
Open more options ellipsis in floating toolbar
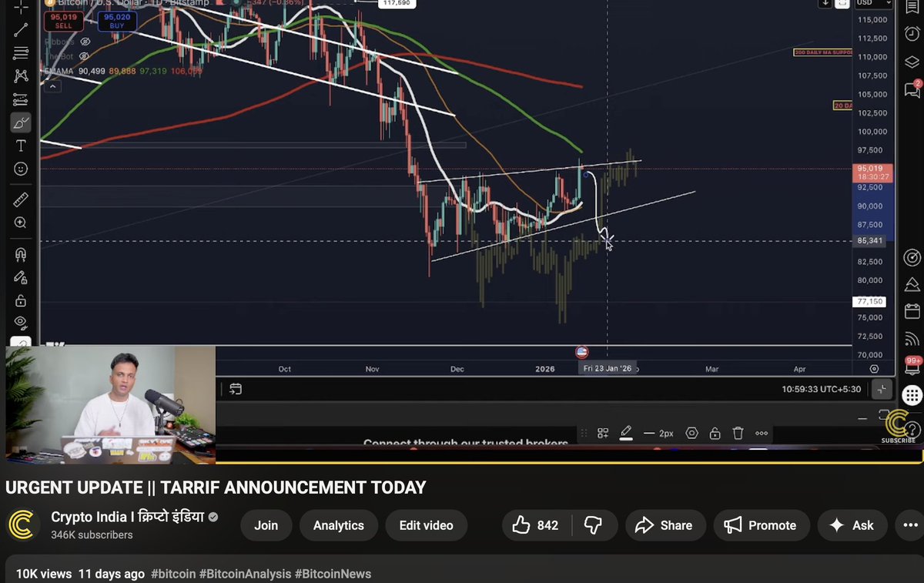[x=762, y=433]
